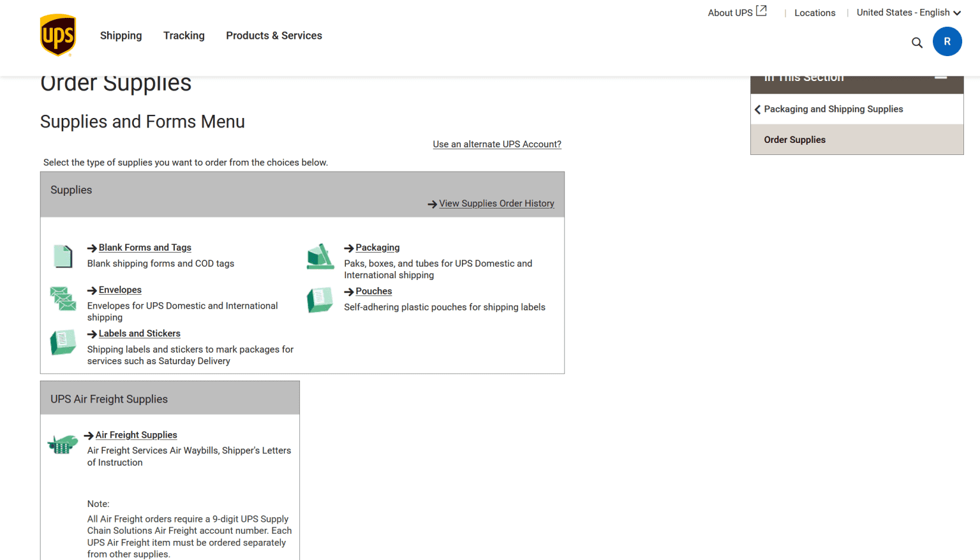Click Use an alternate UPS Account link
The width and height of the screenshot is (980, 560).
click(497, 144)
